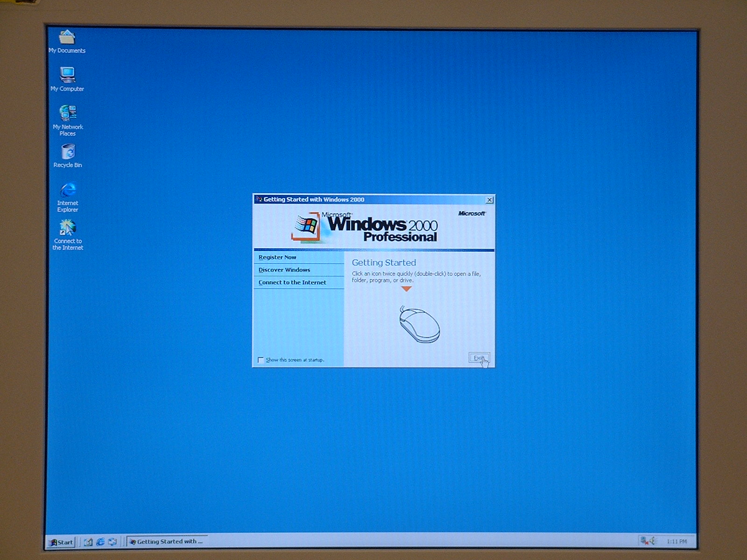Screen dimensions: 747x560
Task: Toggle 'Show this screen at startup' checkbox
Action: point(261,360)
